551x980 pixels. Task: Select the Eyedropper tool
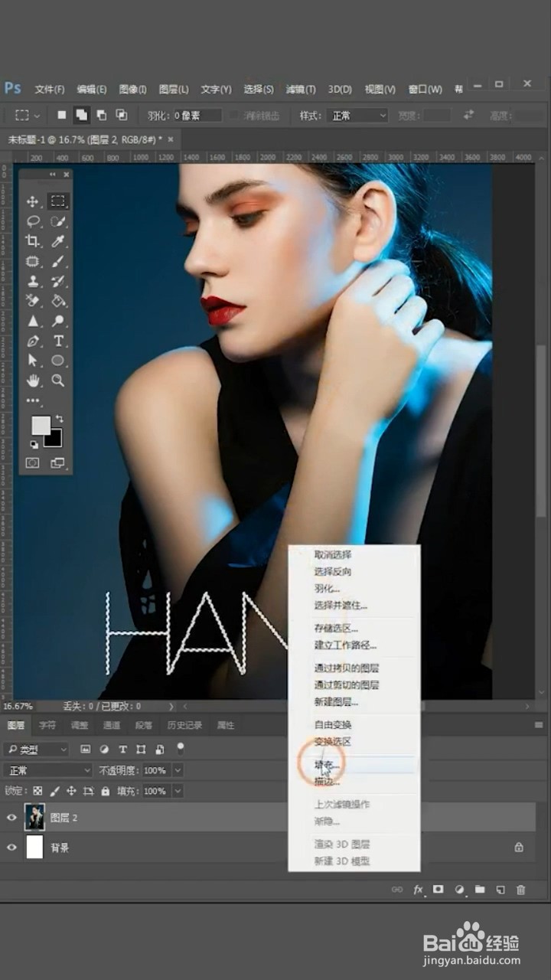[x=57, y=241]
